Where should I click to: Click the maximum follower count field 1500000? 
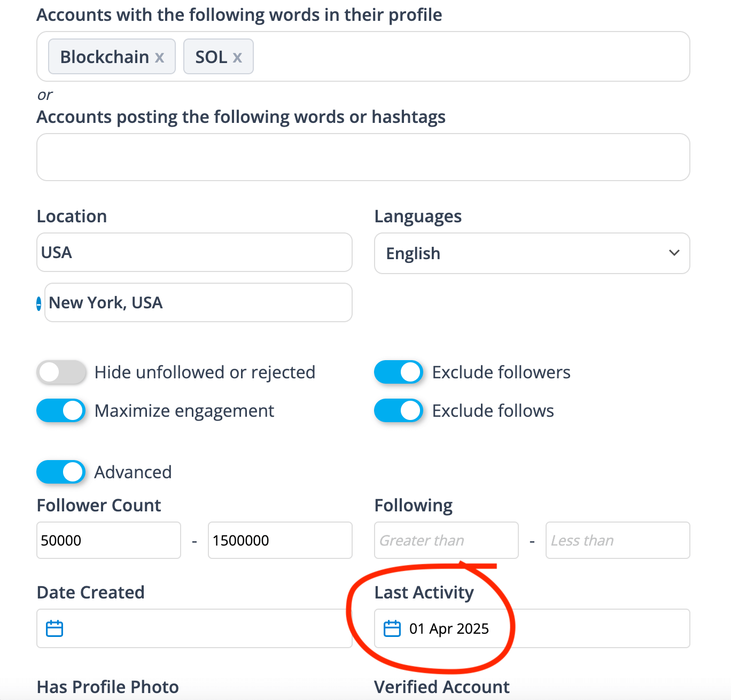280,540
